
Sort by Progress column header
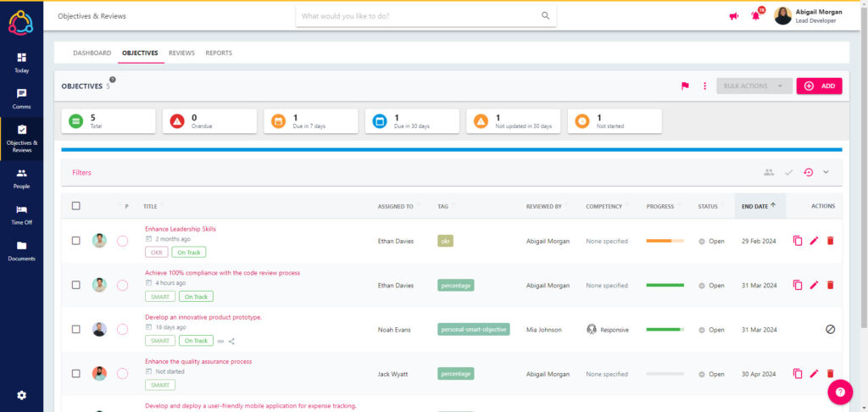pos(659,207)
